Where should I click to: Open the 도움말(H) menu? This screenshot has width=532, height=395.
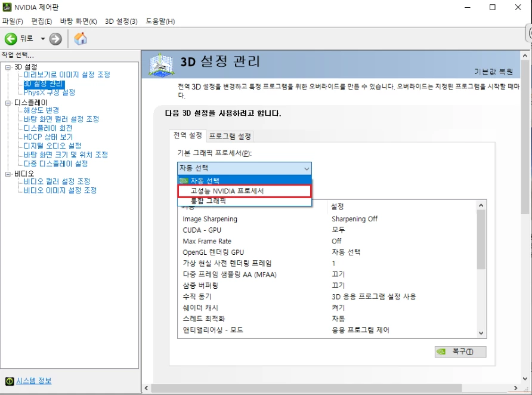tap(160, 21)
